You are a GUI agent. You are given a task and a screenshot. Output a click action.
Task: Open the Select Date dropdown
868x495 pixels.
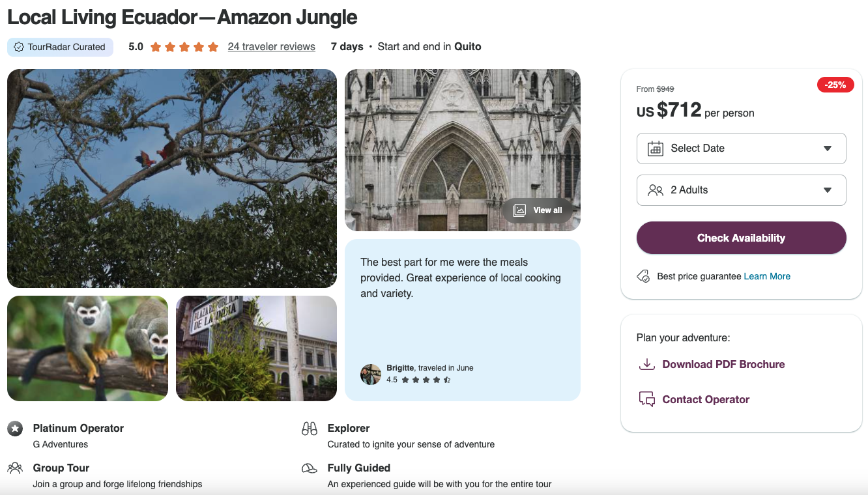741,148
